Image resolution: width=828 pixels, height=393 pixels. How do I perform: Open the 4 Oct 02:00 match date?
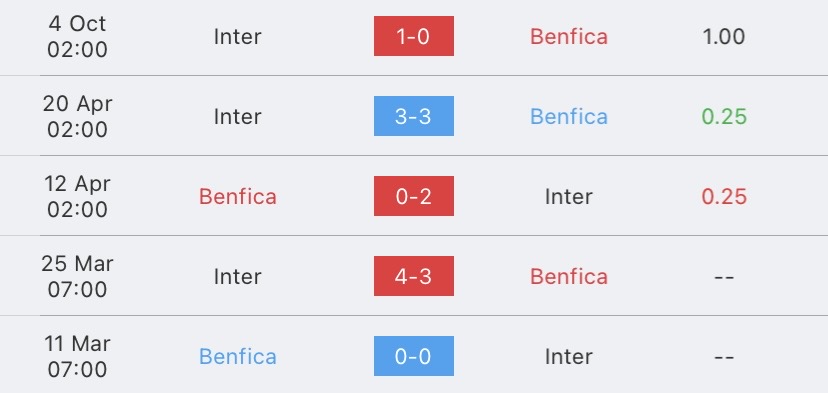coord(77,36)
